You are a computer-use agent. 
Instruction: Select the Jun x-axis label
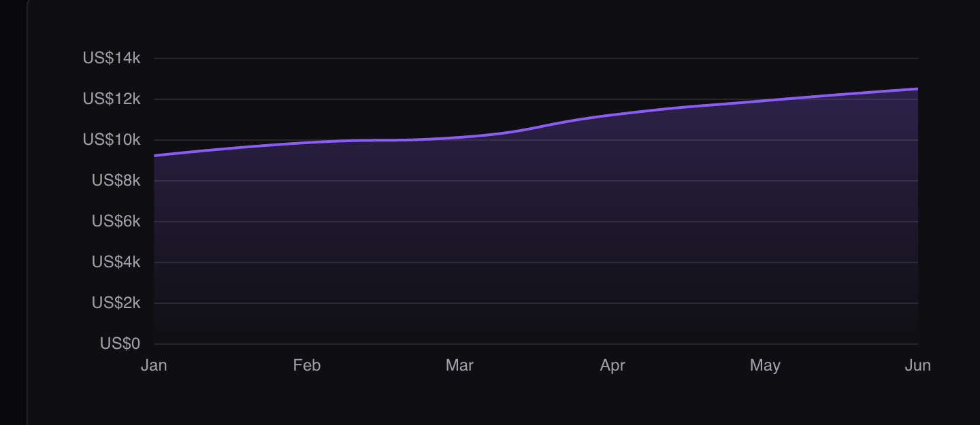coord(917,366)
